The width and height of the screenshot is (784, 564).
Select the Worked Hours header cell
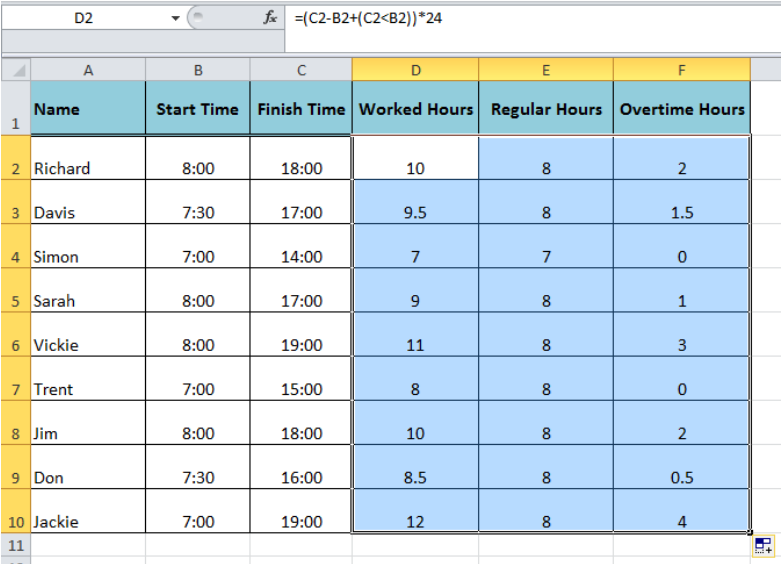(x=415, y=108)
